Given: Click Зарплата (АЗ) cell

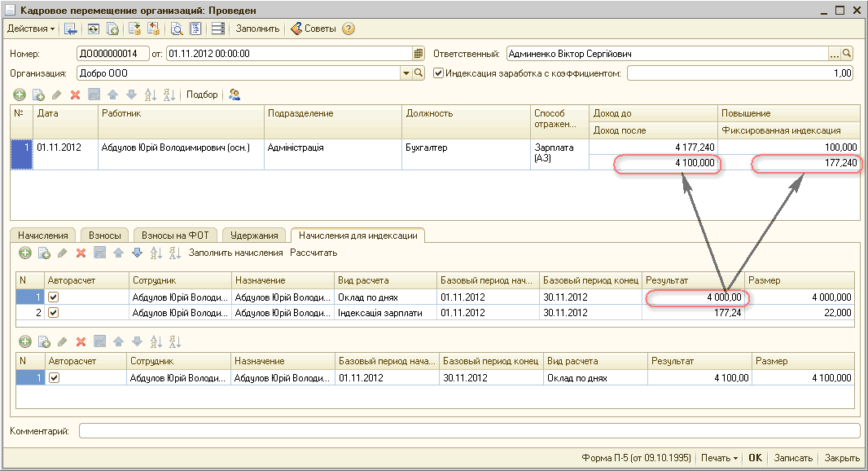Looking at the screenshot, I should [x=559, y=154].
